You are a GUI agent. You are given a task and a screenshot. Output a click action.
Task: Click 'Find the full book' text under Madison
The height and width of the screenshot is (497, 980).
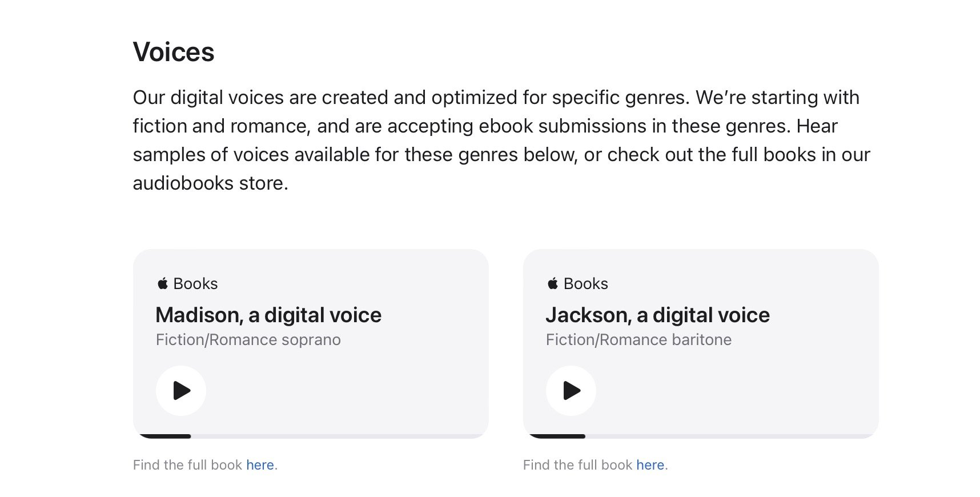coord(188,465)
